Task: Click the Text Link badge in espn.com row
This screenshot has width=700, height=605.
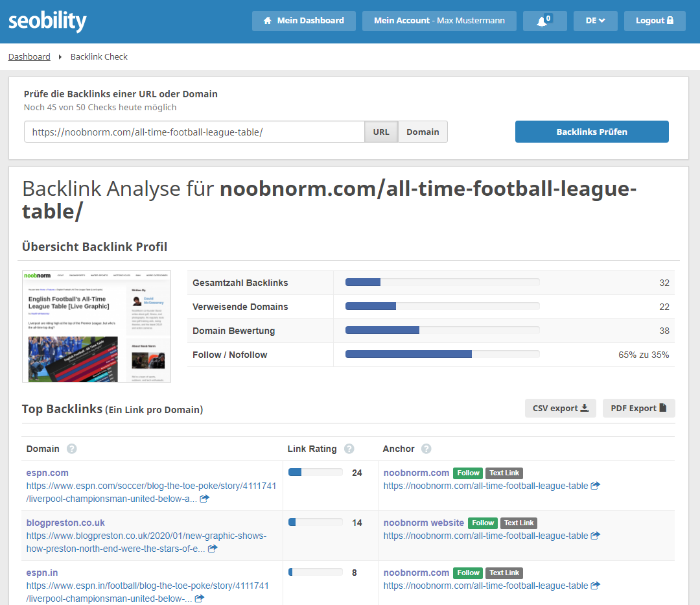Action: [504, 473]
